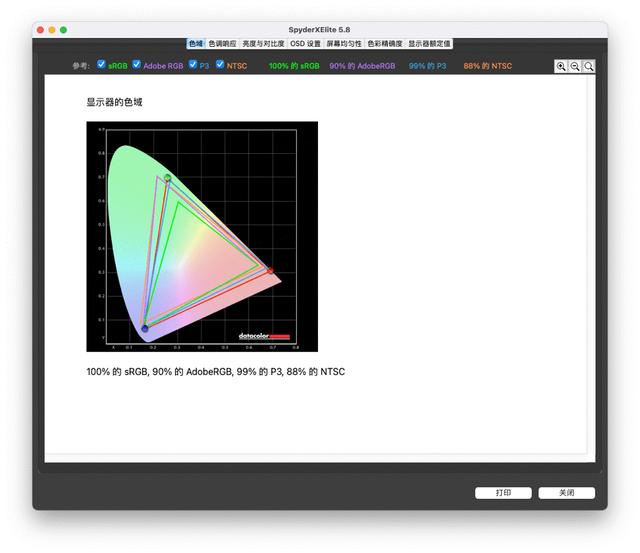640x553 pixels.
Task: Open the OSD 设置 tab
Action: pyautogui.click(x=305, y=44)
